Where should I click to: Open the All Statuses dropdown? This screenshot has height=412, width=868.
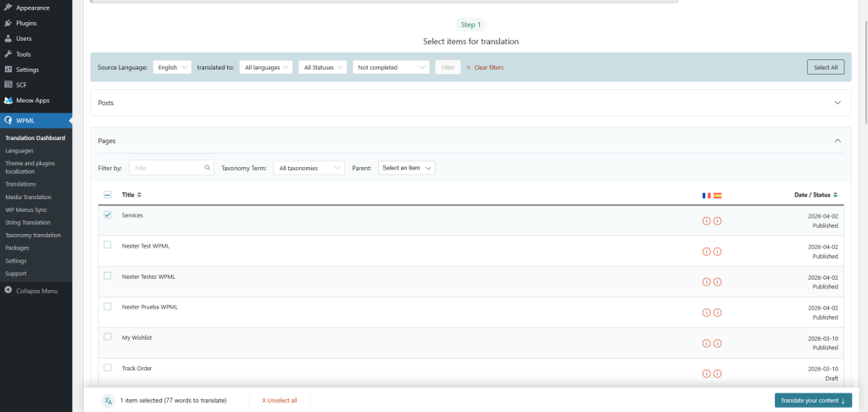[x=323, y=67]
